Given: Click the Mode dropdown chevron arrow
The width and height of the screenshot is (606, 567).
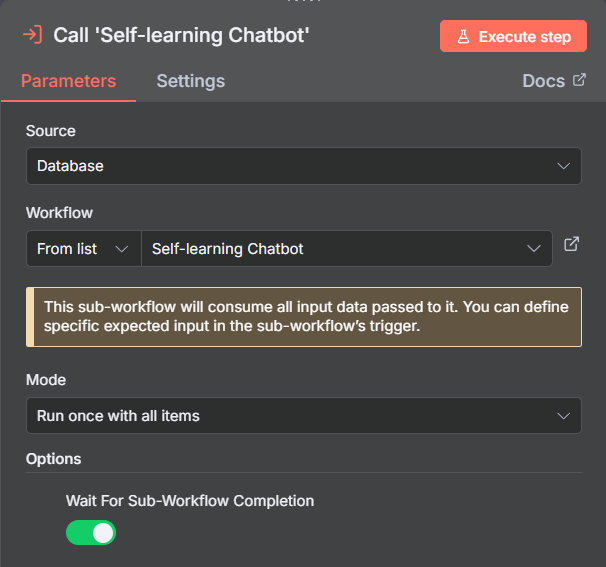Looking at the screenshot, I should (564, 416).
